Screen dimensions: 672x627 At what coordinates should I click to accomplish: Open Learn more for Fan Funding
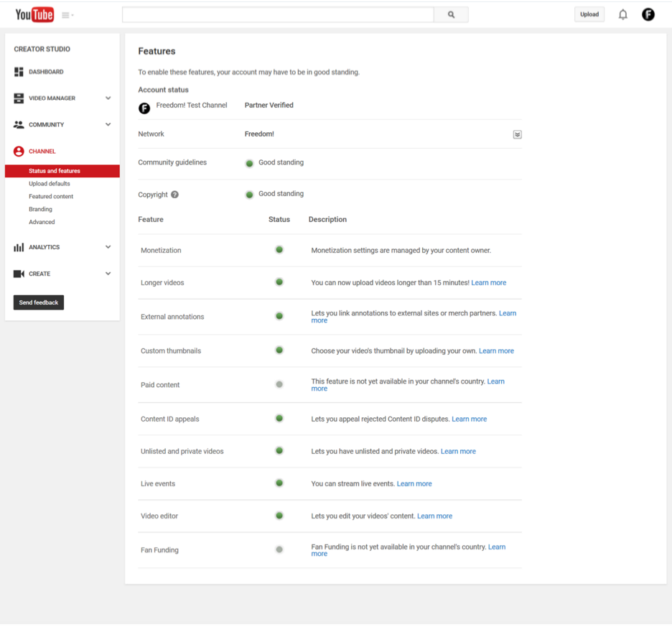coord(497,547)
